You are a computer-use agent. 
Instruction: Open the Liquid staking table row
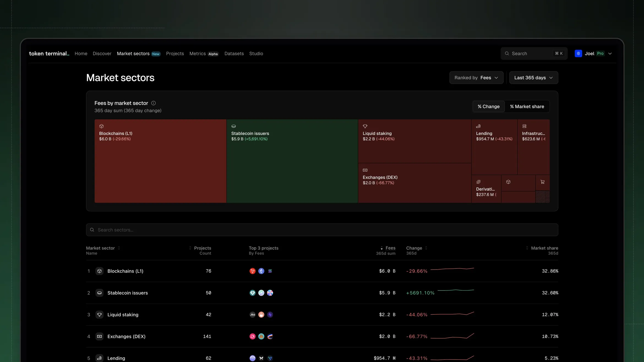point(322,314)
